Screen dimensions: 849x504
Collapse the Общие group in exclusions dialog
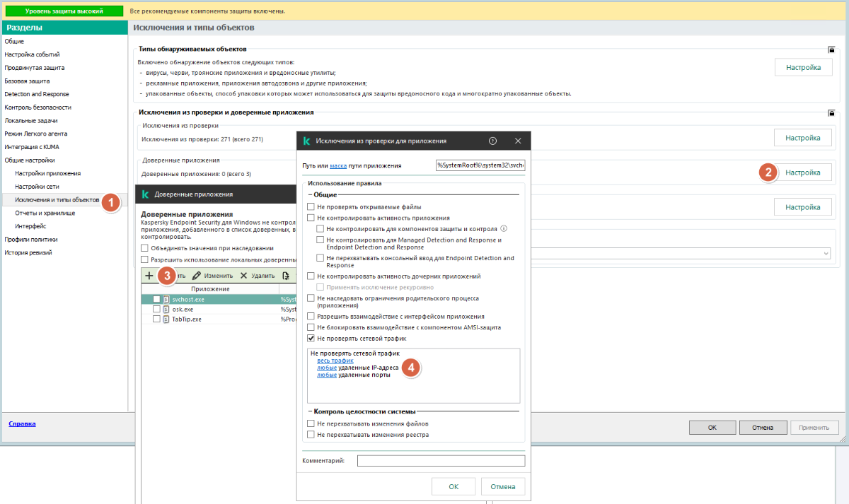pyautogui.click(x=311, y=194)
